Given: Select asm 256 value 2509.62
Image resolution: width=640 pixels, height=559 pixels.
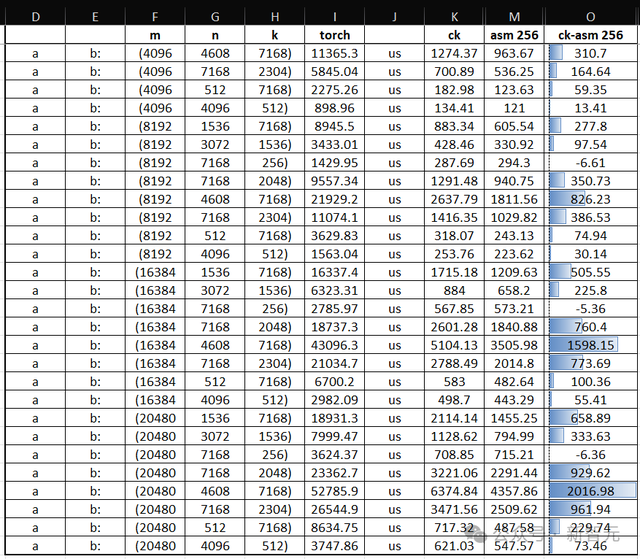Looking at the screenshot, I should pyautogui.click(x=514, y=509).
